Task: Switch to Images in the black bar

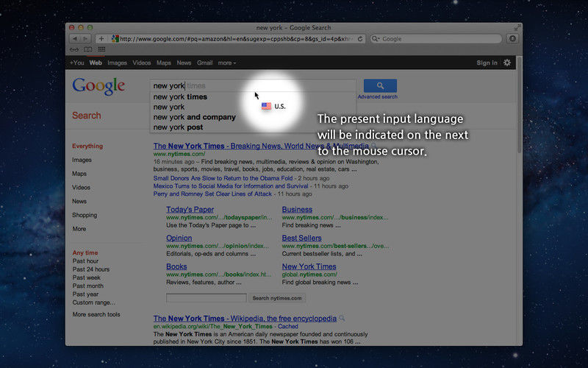Action: pyautogui.click(x=117, y=63)
